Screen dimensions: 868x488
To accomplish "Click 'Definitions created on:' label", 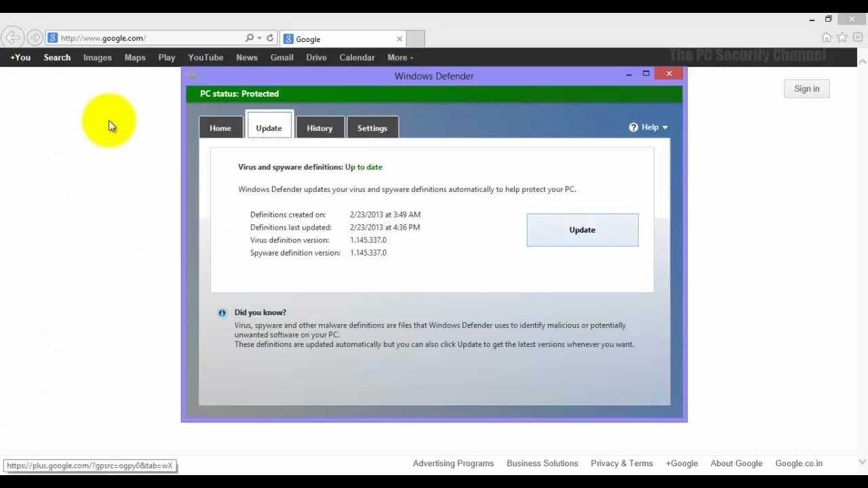I will click(x=288, y=215).
